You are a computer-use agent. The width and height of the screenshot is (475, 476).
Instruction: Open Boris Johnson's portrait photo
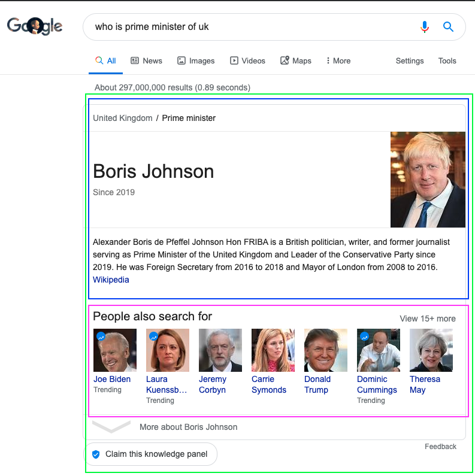428,180
